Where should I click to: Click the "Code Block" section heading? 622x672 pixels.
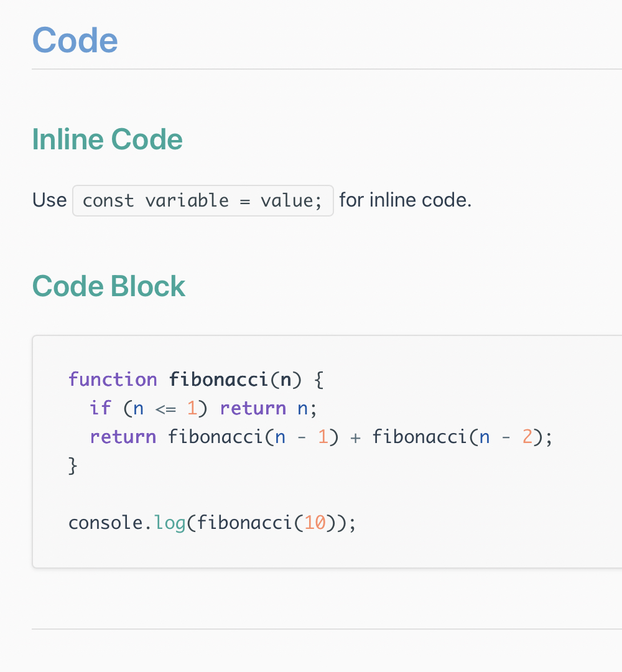click(109, 286)
